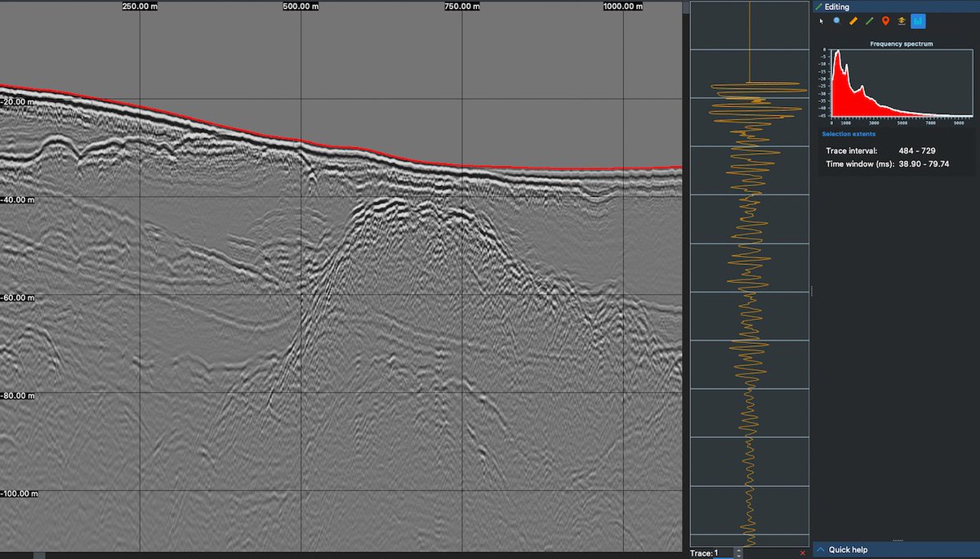Click the -100.00 m depth label
This screenshot has height=559, width=980.
click(20, 494)
